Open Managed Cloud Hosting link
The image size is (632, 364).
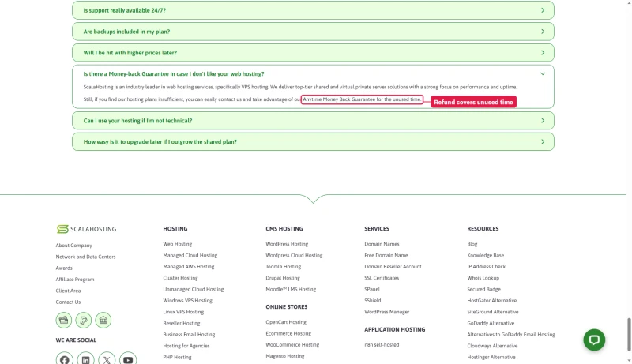pyautogui.click(x=190, y=255)
